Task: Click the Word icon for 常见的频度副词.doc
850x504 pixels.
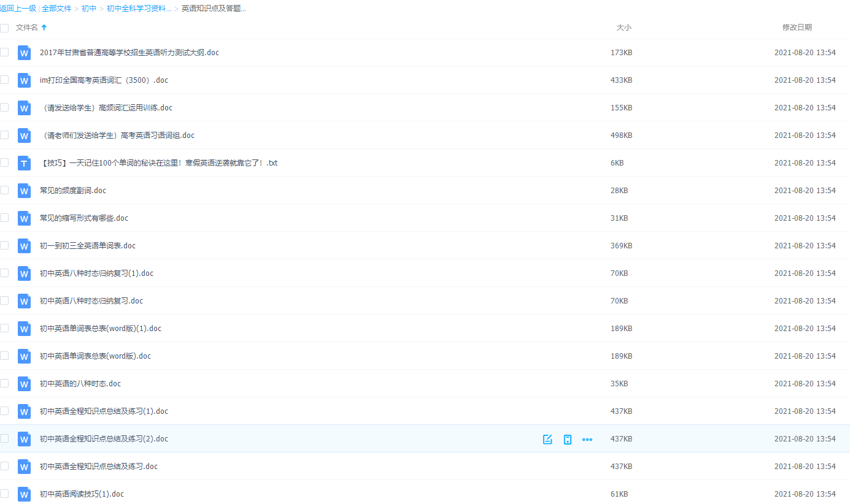Action: (x=24, y=191)
